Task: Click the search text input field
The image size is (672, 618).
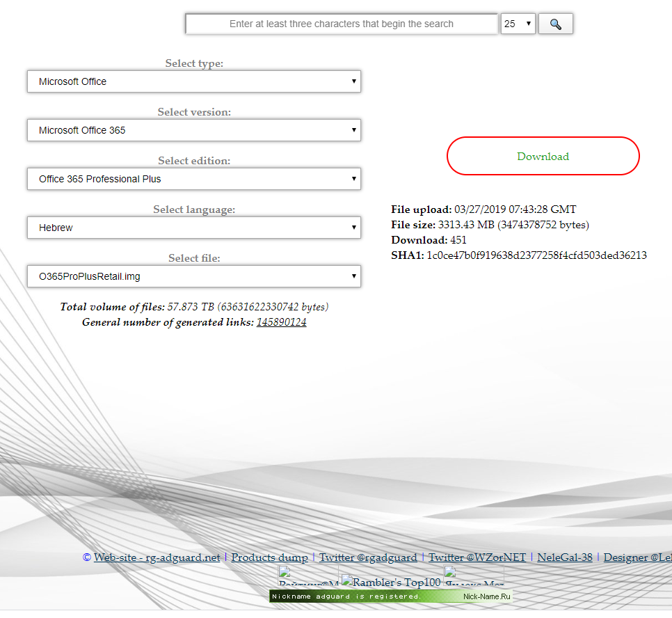Action: 342,24
